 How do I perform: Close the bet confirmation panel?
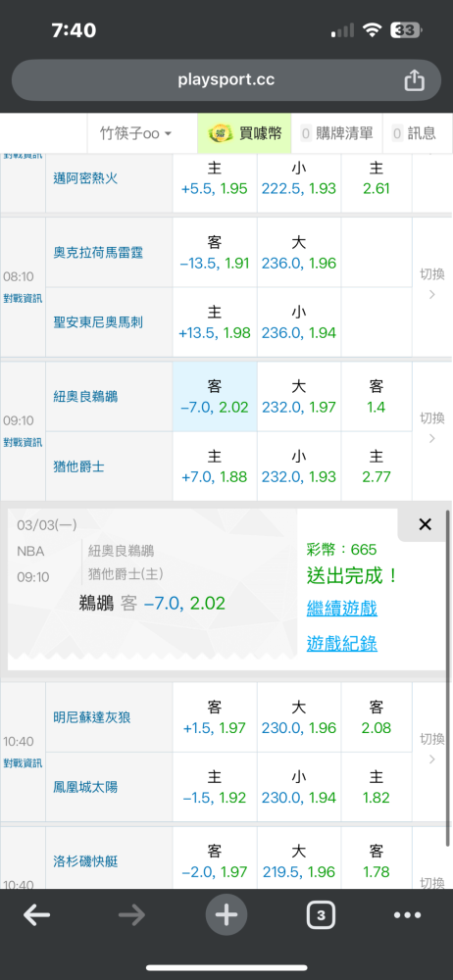[425, 524]
